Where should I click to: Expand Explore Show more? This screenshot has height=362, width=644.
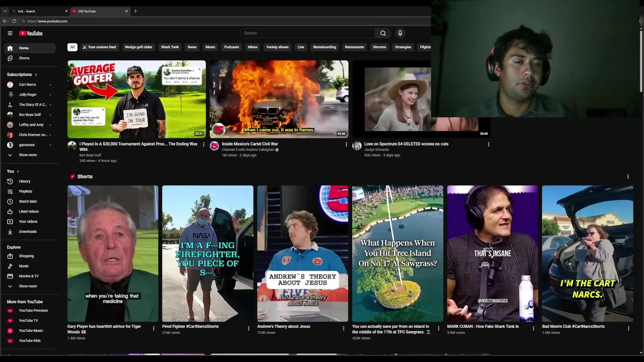point(30,286)
